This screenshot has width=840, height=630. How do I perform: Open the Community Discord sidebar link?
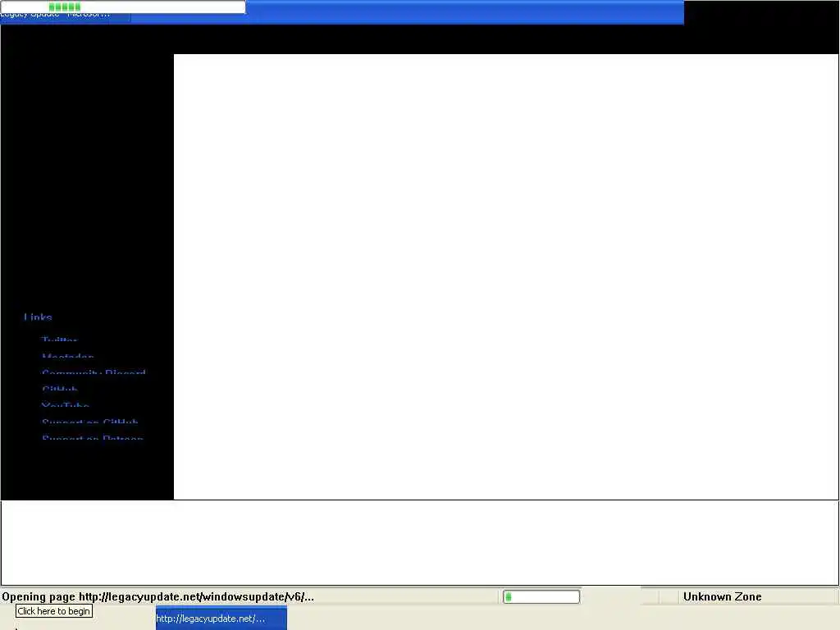pos(94,372)
